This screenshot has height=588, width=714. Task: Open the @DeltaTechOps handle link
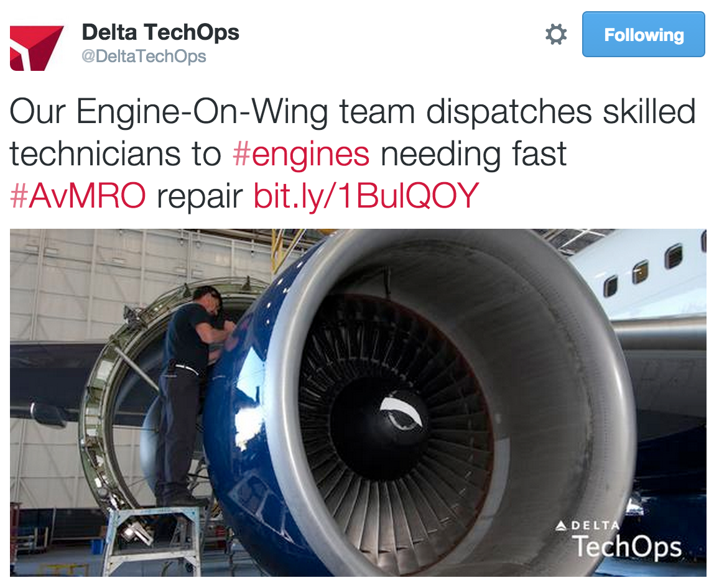click(144, 57)
